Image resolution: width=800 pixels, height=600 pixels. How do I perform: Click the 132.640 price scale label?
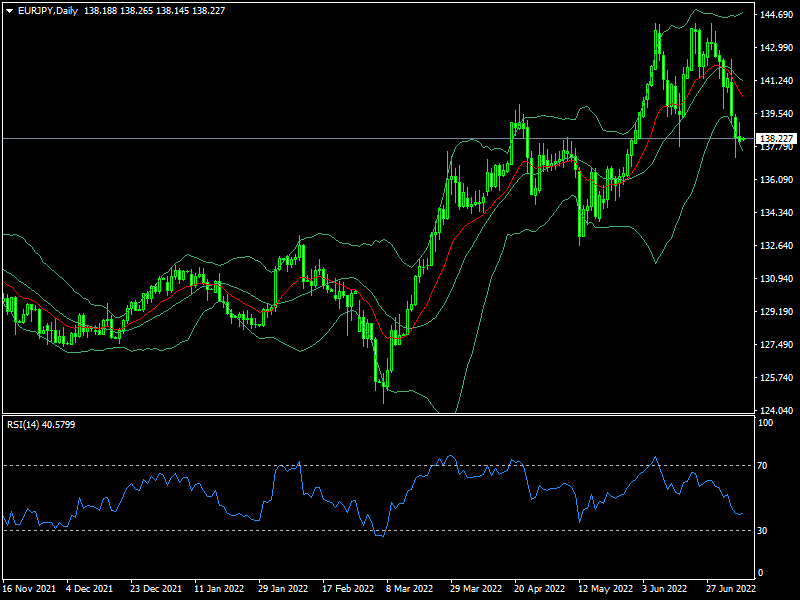[777, 246]
